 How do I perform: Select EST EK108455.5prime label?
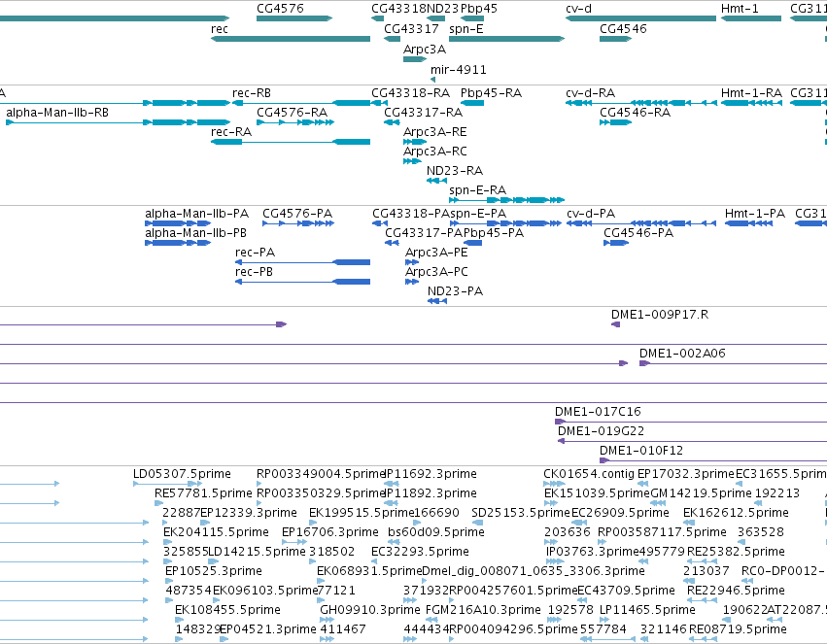point(227,610)
